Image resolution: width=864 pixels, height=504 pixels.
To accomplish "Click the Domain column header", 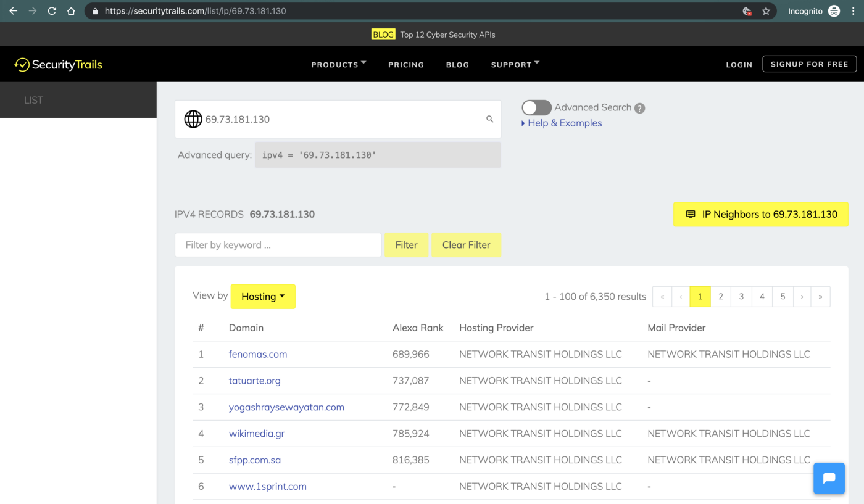I will (x=246, y=328).
